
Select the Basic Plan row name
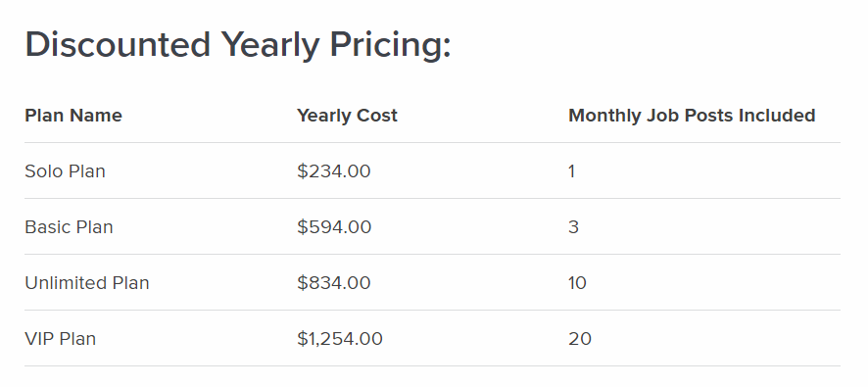[70, 227]
